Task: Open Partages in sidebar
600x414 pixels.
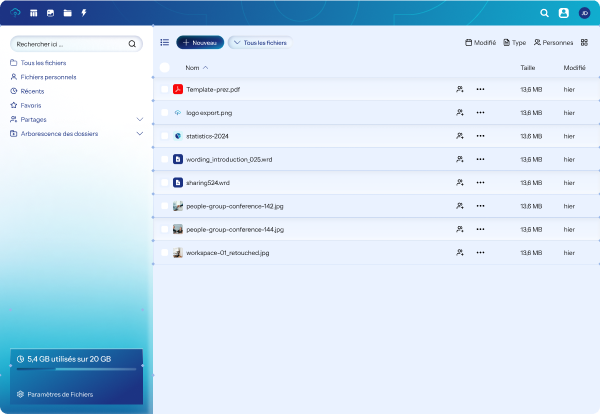Action: pos(28,119)
